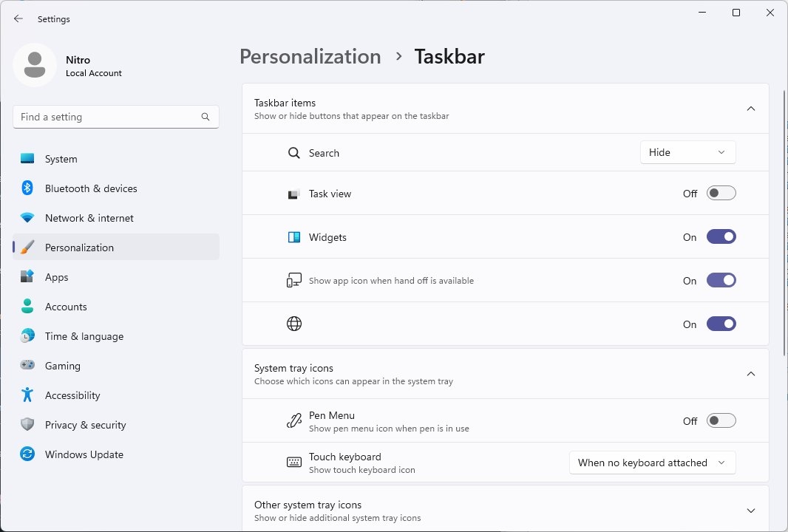788x532 pixels.
Task: Click the Gaming controller icon
Action: (x=27, y=365)
